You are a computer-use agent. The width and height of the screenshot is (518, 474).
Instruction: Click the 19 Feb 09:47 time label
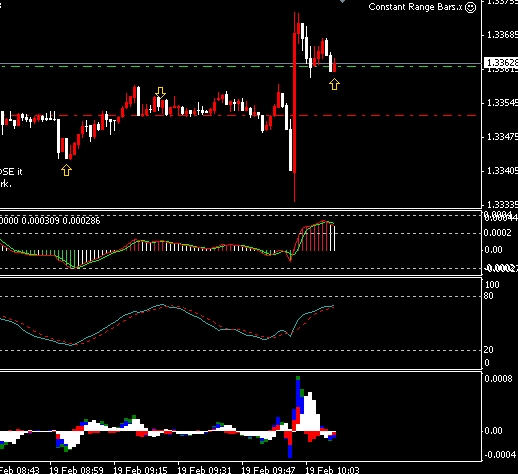(x=268, y=470)
